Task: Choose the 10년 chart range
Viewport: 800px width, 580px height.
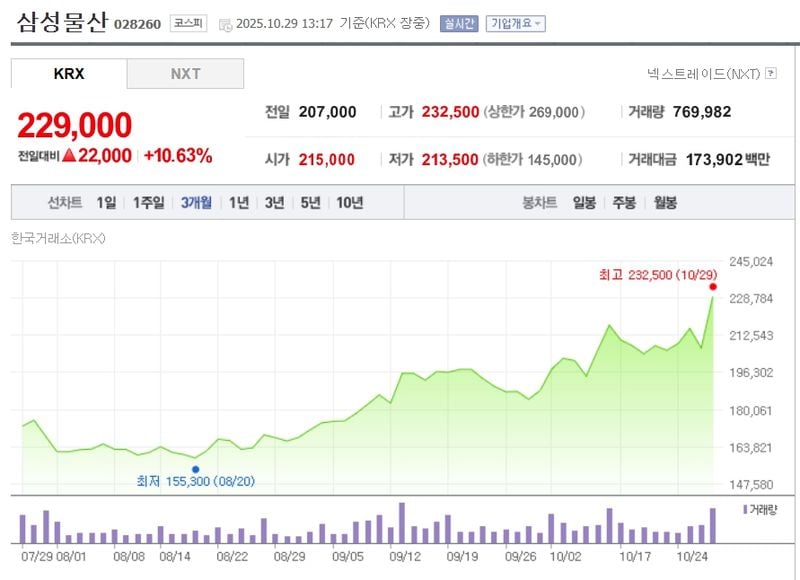Action: pos(350,202)
